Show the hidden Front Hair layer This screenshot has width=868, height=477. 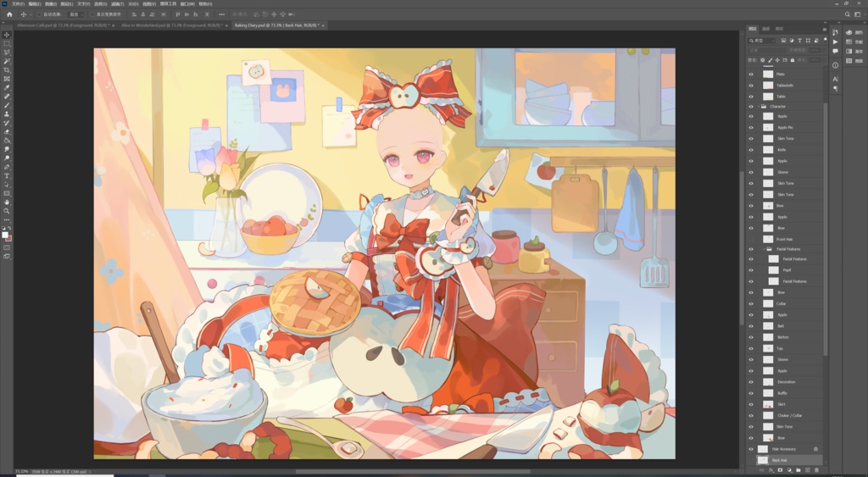pos(751,239)
